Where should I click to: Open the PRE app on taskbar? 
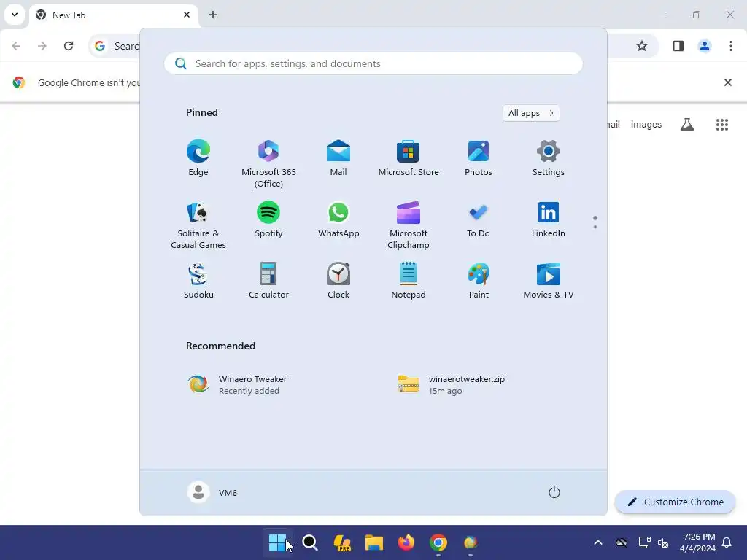pos(342,542)
